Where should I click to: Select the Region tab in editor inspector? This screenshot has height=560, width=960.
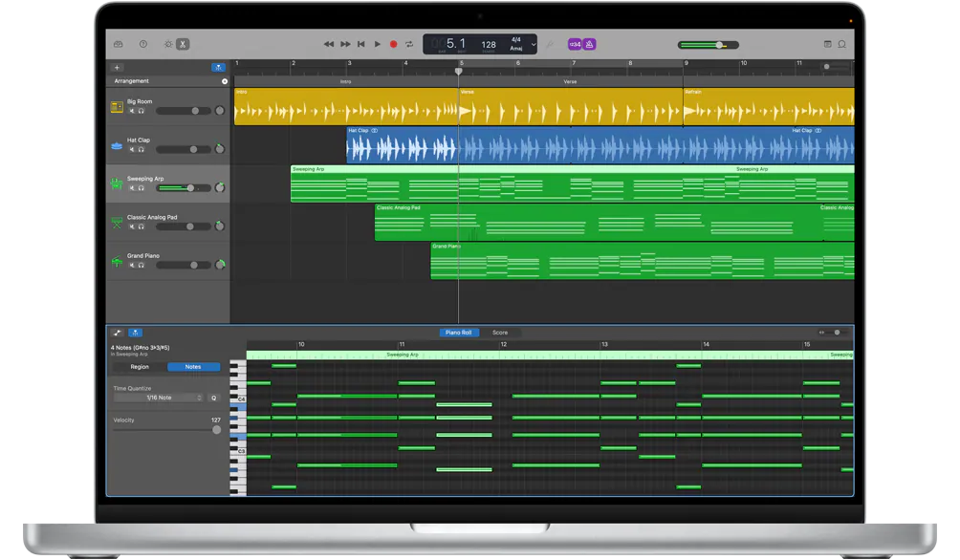(x=140, y=367)
